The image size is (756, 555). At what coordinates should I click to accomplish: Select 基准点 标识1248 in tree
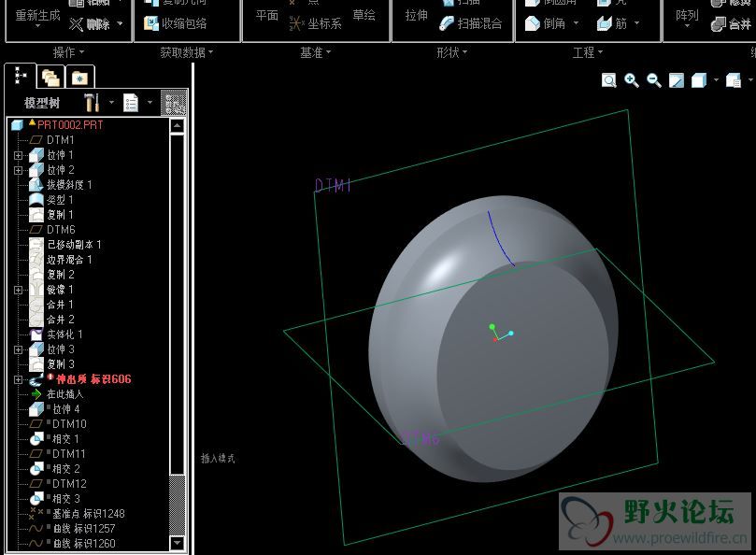click(88, 514)
